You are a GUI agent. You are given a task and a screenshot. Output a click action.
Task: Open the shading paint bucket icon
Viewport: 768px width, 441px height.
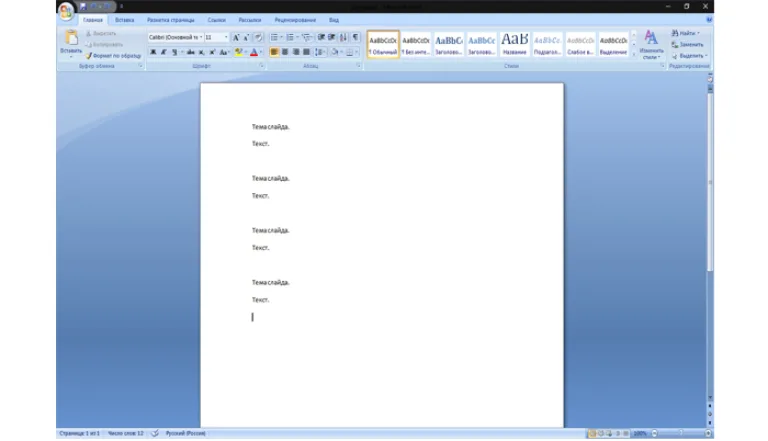pos(335,52)
